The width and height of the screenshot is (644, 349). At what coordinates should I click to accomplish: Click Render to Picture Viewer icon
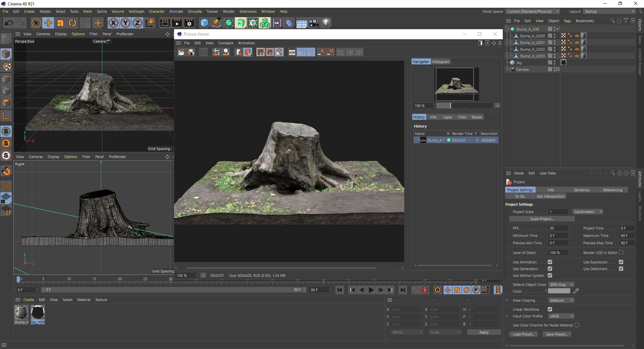(177, 23)
